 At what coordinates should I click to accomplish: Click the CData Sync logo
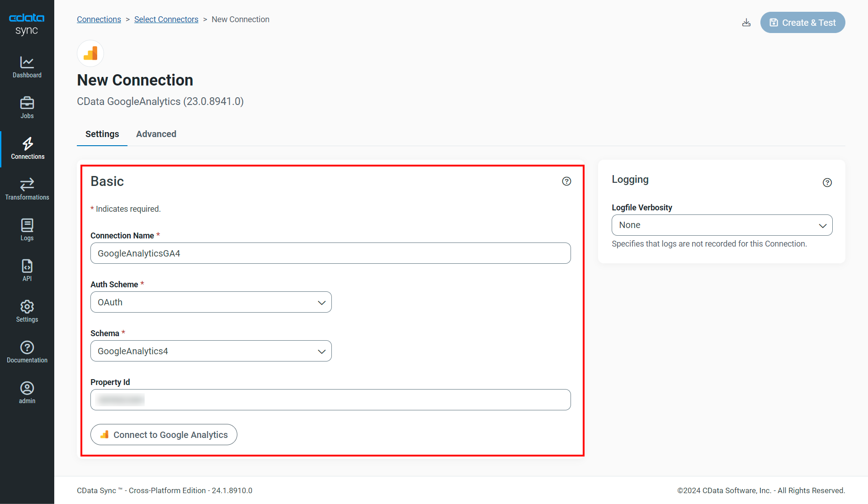pos(27,24)
